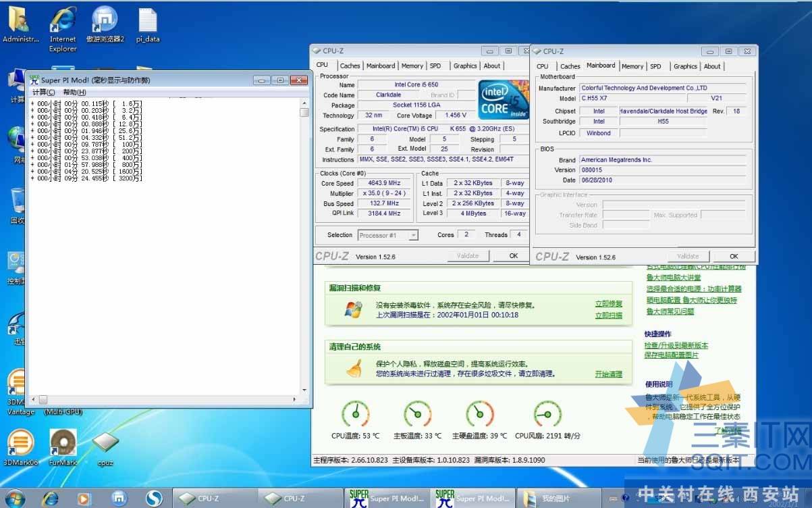Click OK in the right CPU-Z window
812x508 pixels.
click(734, 257)
